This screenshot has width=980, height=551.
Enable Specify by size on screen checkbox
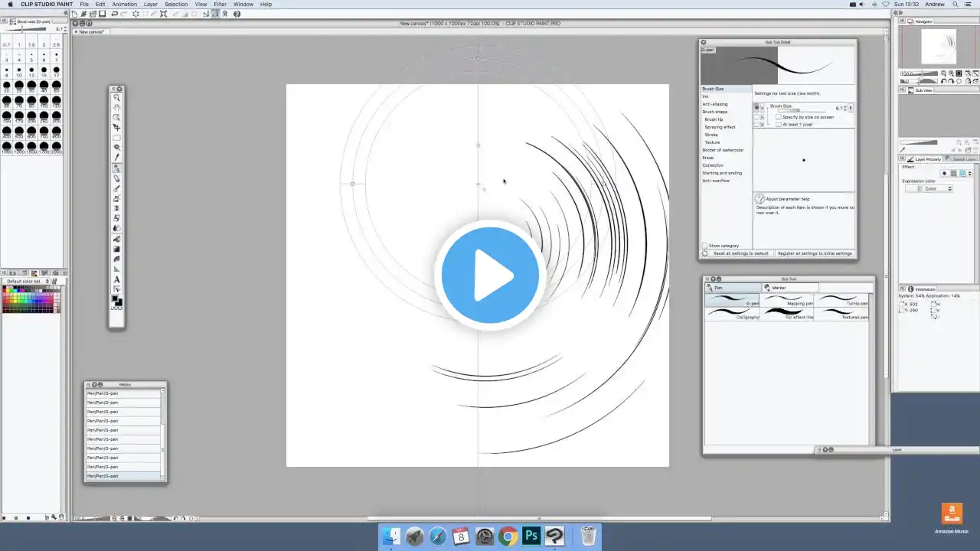(x=779, y=117)
